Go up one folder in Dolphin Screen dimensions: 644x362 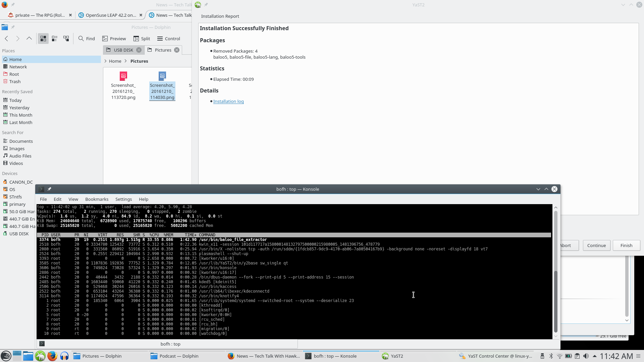coord(29,39)
